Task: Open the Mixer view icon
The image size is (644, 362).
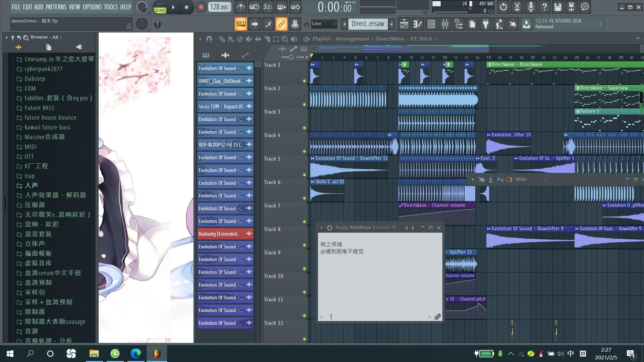Action: pyautogui.click(x=445, y=24)
